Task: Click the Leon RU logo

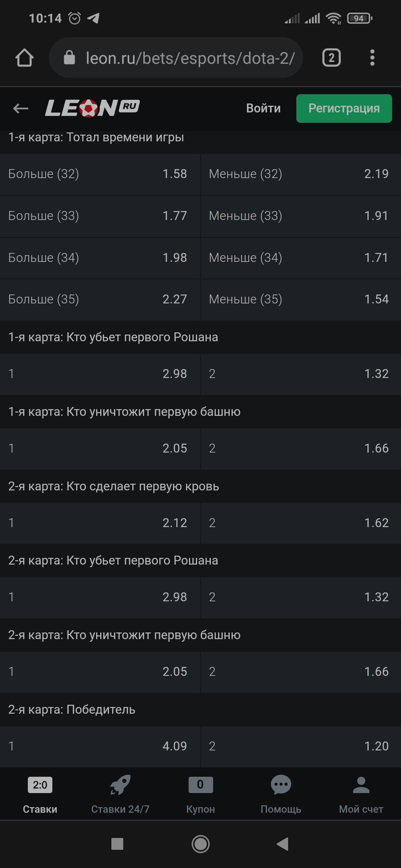Action: (x=92, y=108)
